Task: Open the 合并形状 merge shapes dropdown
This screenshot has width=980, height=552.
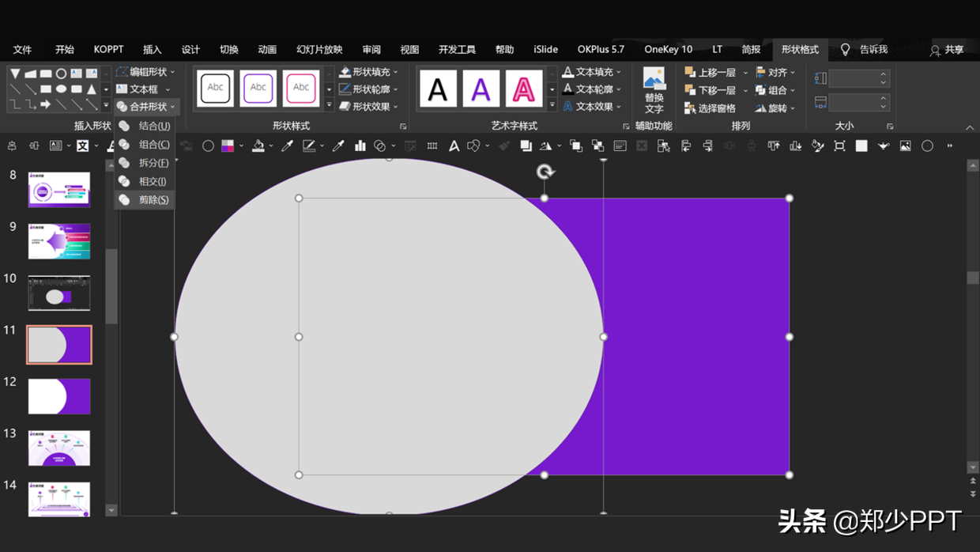Action: [x=146, y=107]
